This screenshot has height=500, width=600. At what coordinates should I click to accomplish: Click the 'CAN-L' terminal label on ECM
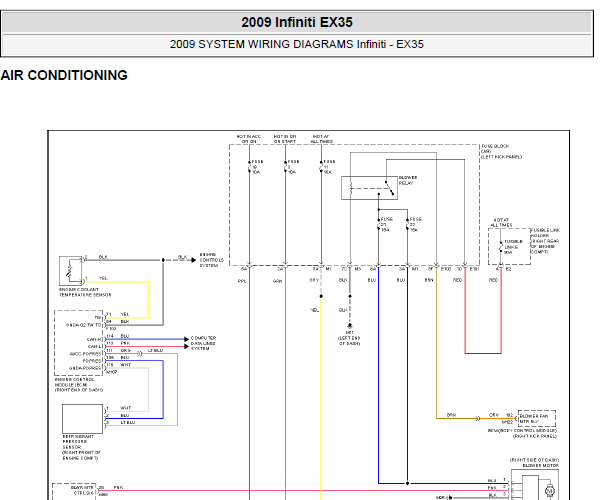pyautogui.click(x=95, y=346)
